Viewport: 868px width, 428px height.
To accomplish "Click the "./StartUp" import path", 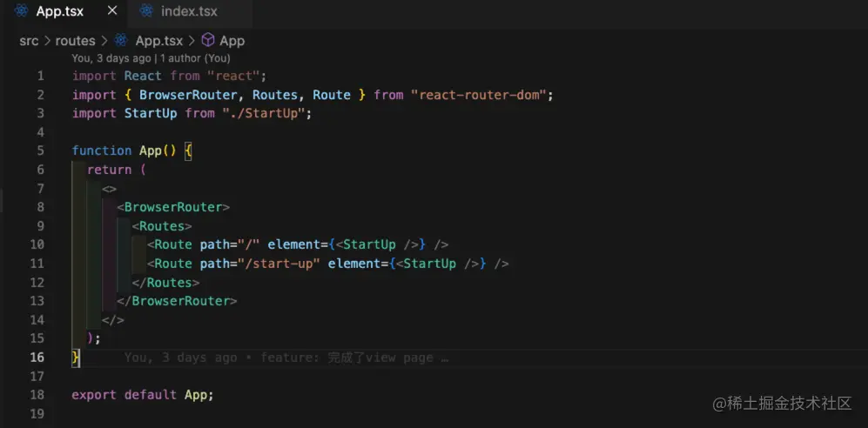I will coord(264,113).
